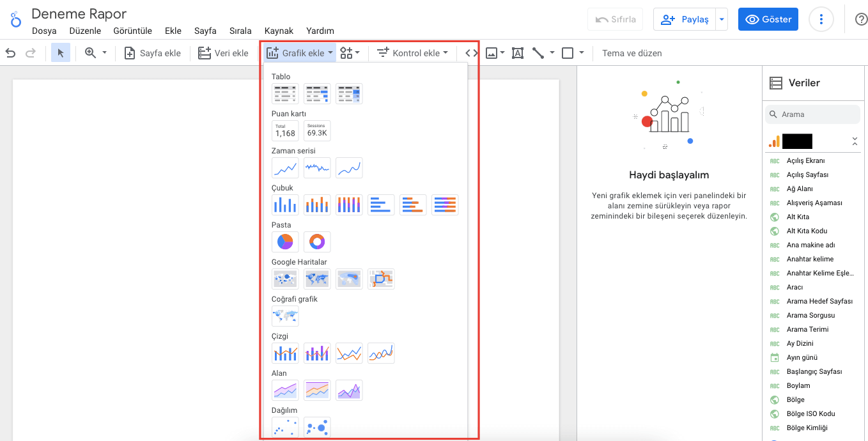Click the image insertion icon in toolbar

491,53
